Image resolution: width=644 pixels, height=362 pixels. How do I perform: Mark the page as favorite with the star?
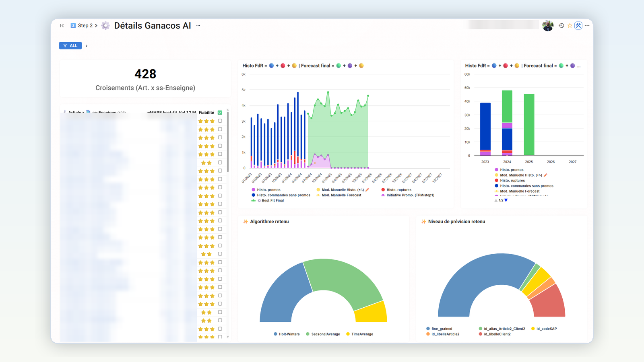tap(570, 25)
